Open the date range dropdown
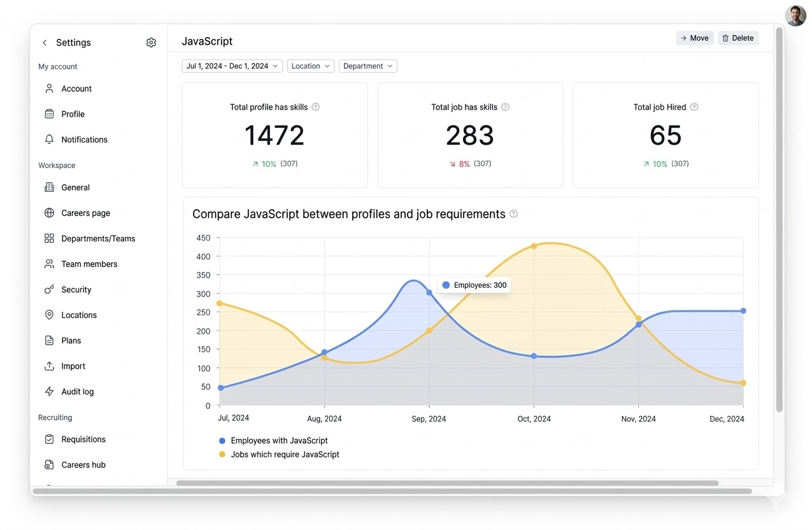 (x=232, y=66)
